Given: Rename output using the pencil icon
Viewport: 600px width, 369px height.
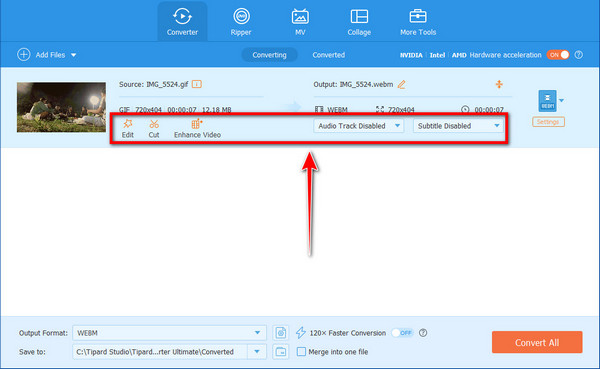Looking at the screenshot, I should 401,84.
